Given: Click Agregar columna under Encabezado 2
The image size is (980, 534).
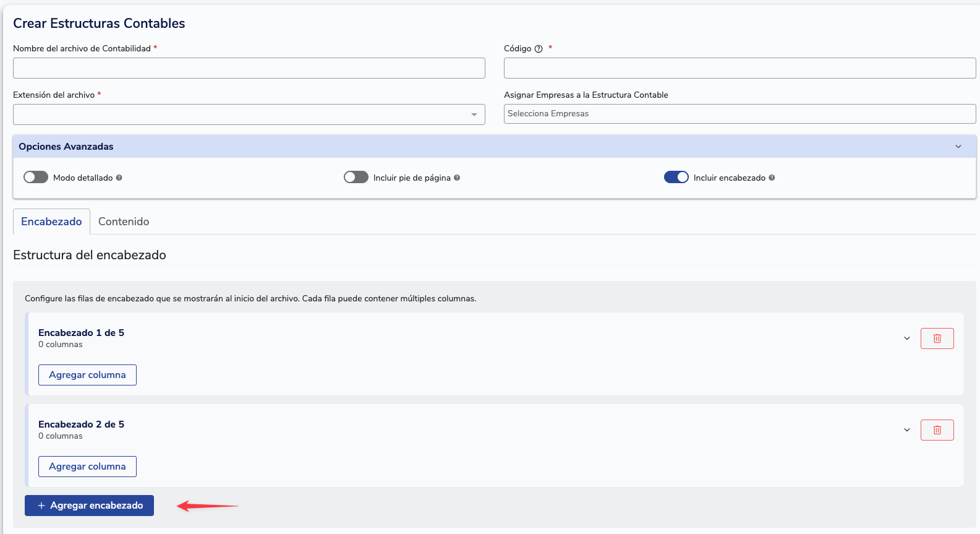Looking at the screenshot, I should pos(87,467).
